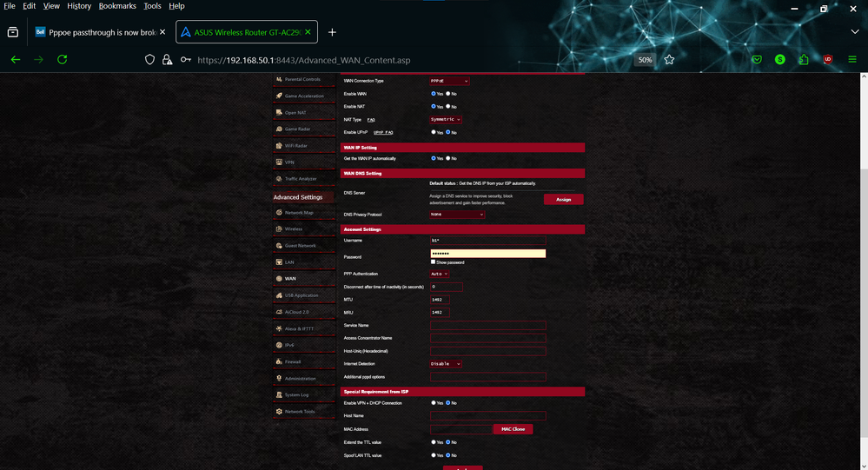Open Guest Network settings
The height and width of the screenshot is (470, 868).
(303, 245)
